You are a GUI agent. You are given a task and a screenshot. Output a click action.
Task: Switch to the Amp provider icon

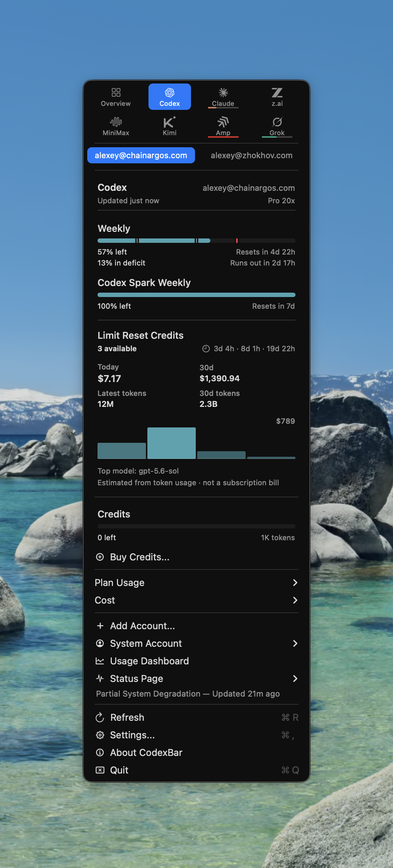223,122
